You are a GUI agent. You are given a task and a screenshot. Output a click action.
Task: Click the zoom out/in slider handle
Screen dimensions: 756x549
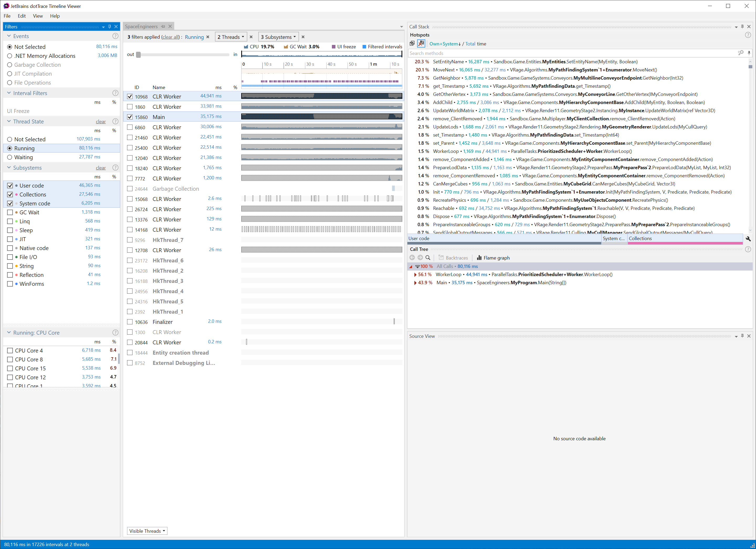[x=138, y=54]
